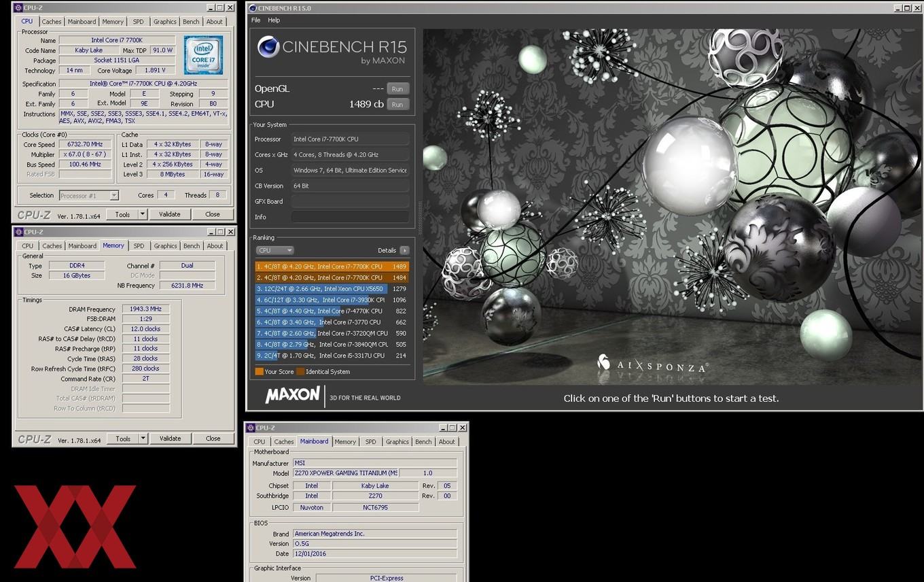Click Tools button in top CPU-Z window
Viewport: 924px width, 582px height.
point(122,214)
